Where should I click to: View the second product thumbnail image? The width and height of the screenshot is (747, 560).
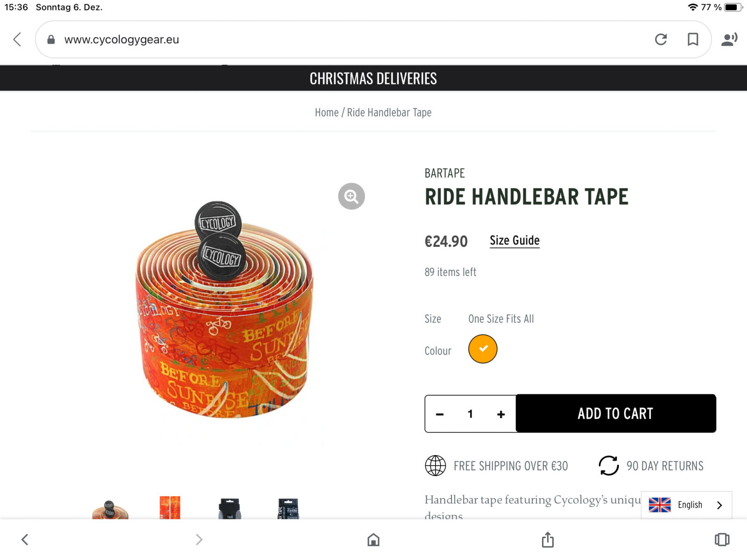170,508
